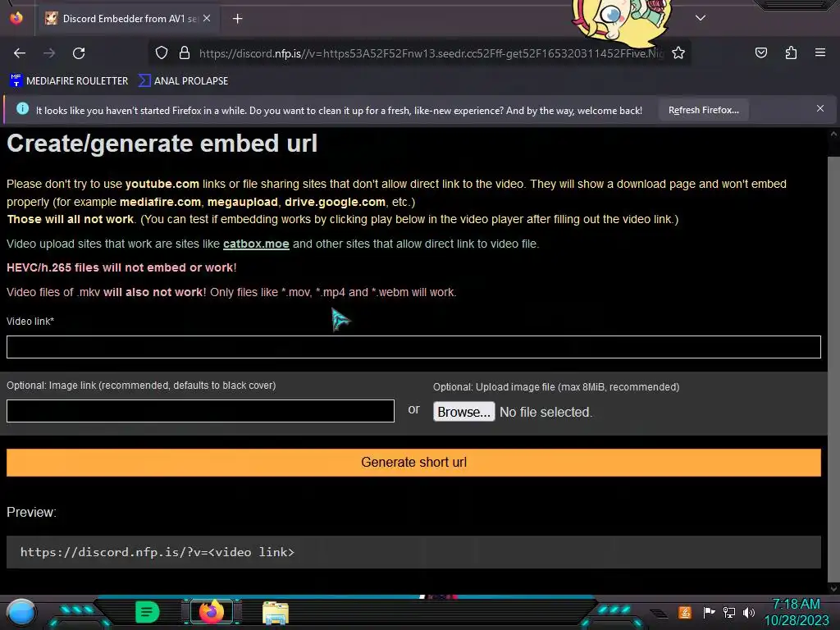Focus the optional Image link field
This screenshot has width=840, height=630.
point(200,411)
